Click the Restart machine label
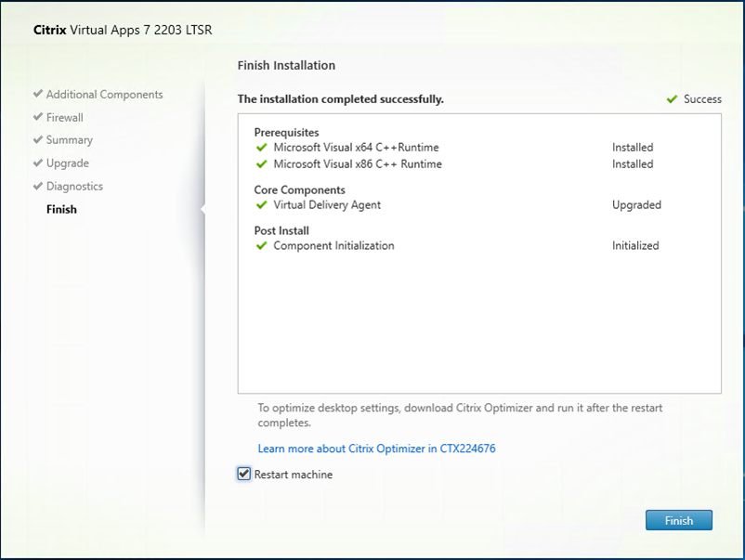This screenshot has height=560, width=745. tap(294, 475)
